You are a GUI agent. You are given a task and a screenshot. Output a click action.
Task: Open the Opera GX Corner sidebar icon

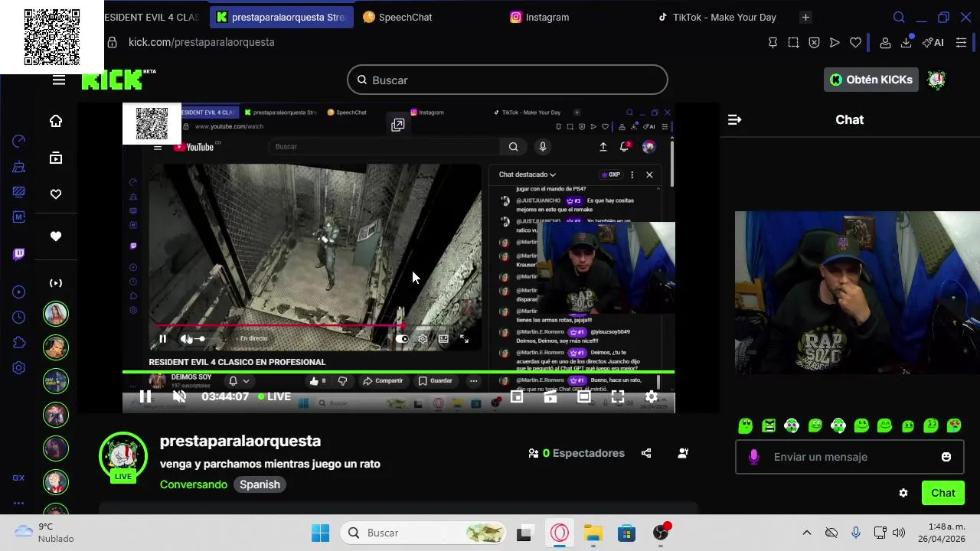click(19, 478)
